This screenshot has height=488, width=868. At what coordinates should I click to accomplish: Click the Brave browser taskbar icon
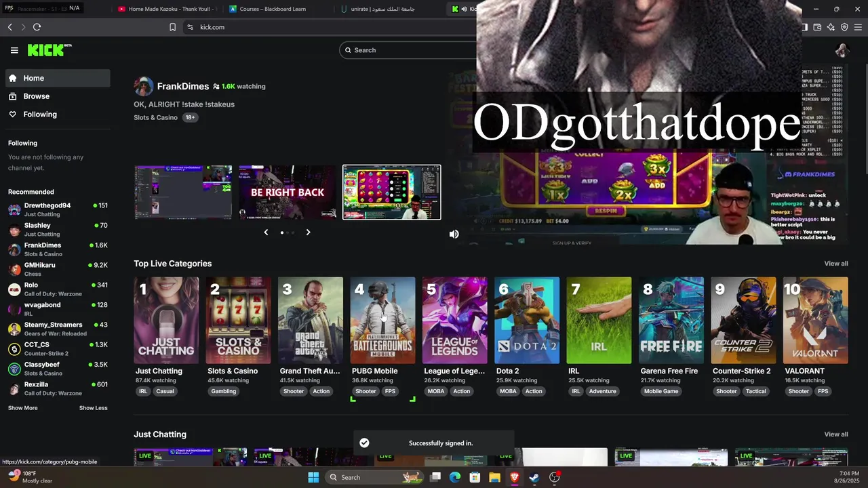515,477
